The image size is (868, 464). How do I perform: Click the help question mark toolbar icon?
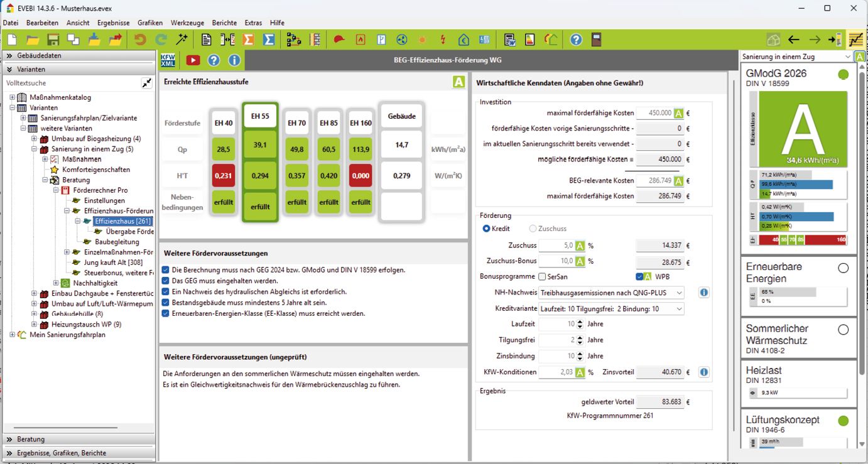click(x=576, y=40)
